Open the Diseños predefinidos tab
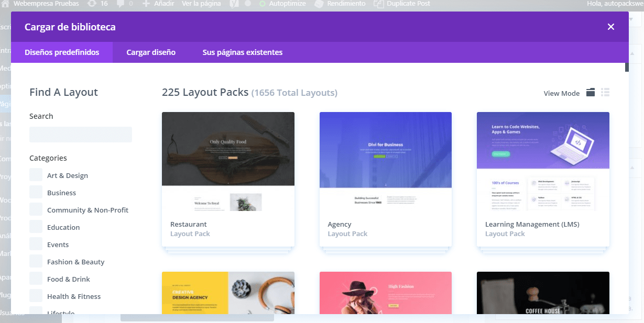This screenshot has width=644, height=323. [62, 52]
